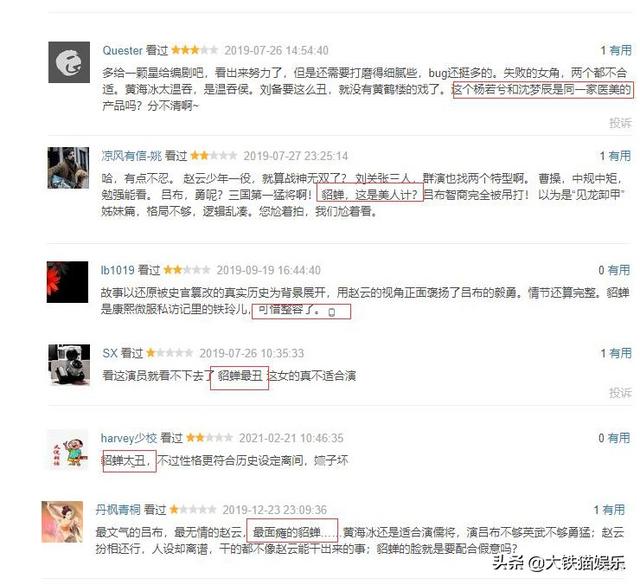Image resolution: width=640 pixels, height=585 pixels.
Task: Open harvey少校 profile link
Action: [129, 438]
